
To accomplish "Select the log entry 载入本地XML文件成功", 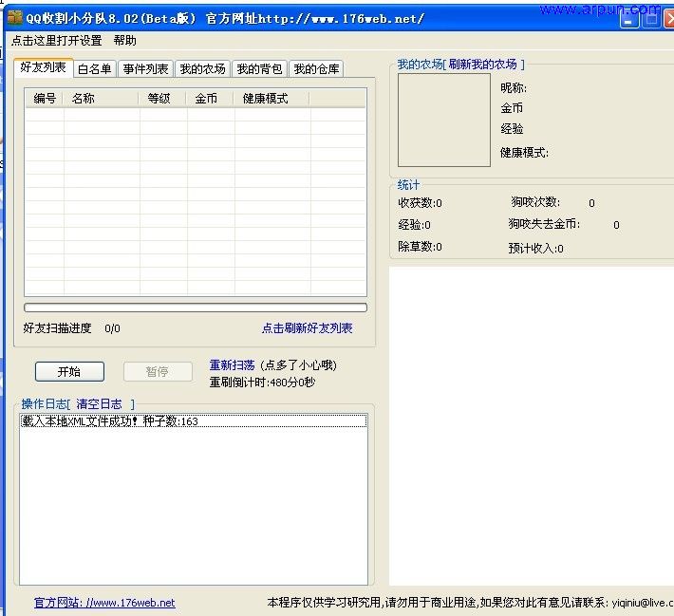I will [194, 420].
